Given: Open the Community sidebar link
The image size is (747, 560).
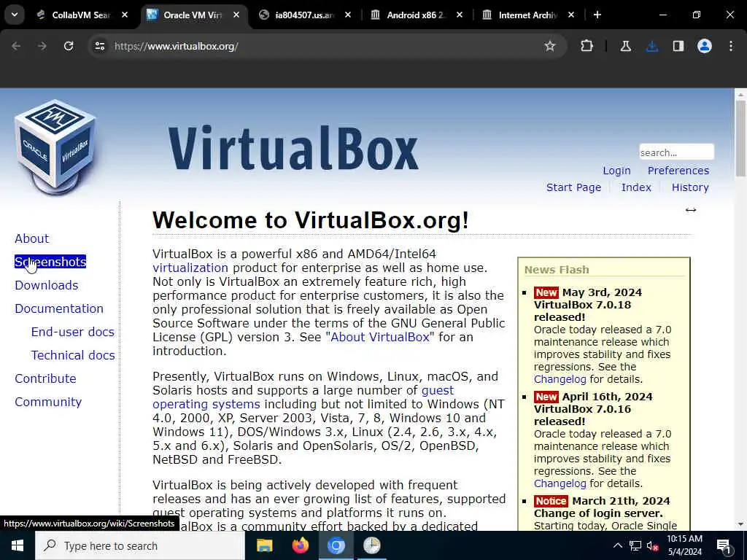Looking at the screenshot, I should point(48,402).
